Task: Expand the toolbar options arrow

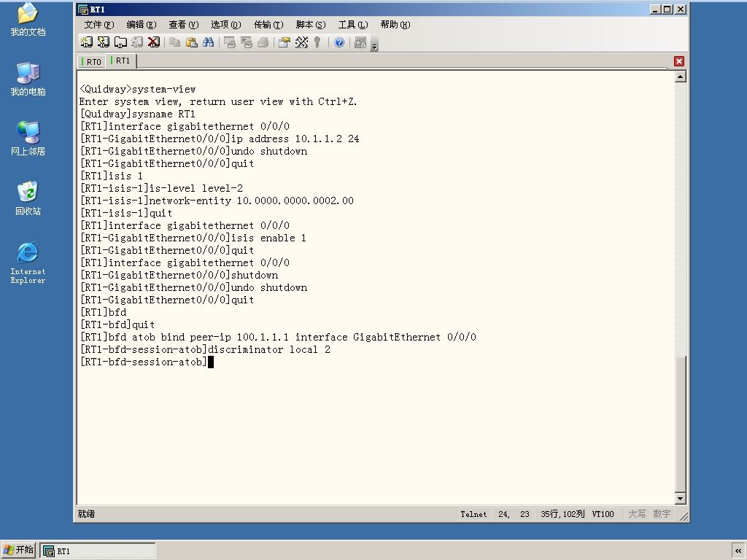Action: [x=374, y=46]
